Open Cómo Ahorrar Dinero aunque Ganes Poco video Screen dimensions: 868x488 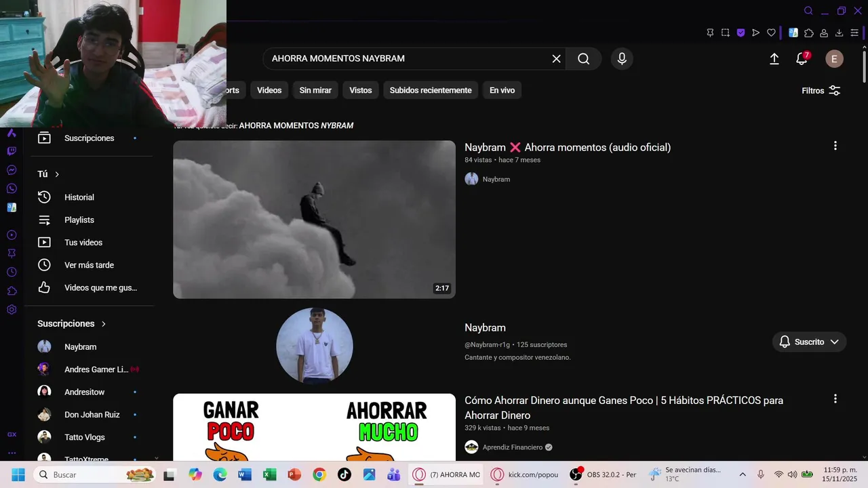(x=624, y=407)
